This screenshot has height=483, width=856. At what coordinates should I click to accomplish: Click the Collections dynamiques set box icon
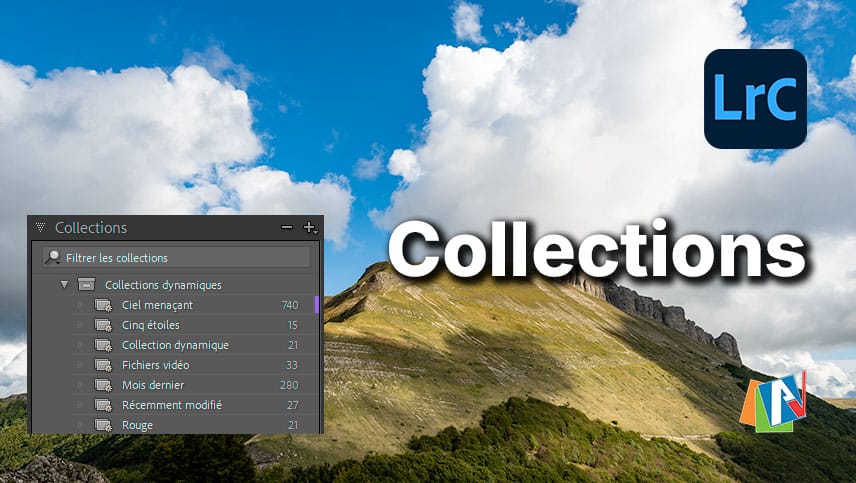86,284
